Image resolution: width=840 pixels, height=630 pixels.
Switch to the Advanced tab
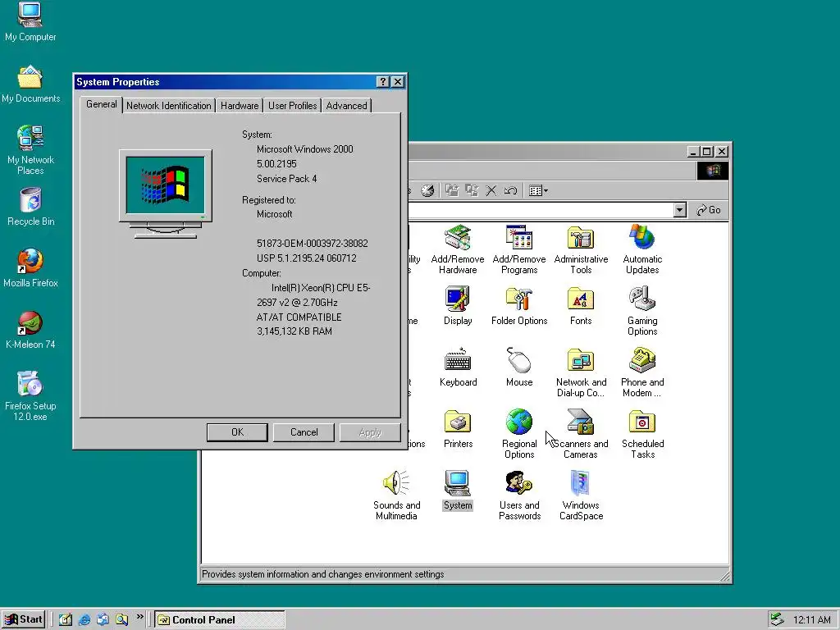coord(347,106)
